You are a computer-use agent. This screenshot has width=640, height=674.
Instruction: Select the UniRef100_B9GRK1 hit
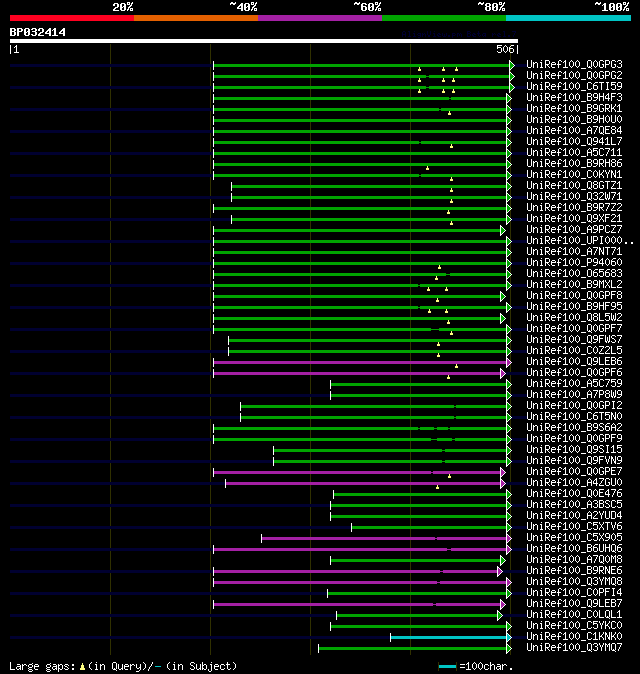click(x=574, y=109)
